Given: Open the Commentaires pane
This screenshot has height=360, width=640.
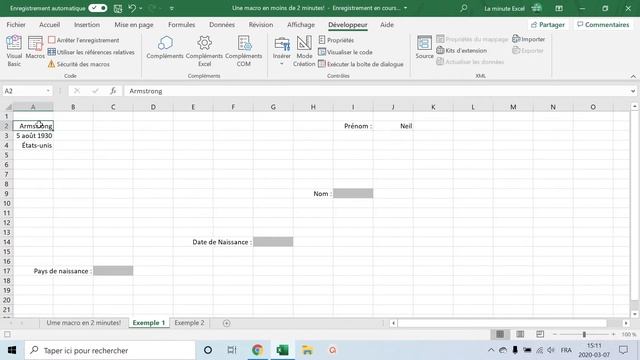Looking at the screenshot, I should 603,24.
